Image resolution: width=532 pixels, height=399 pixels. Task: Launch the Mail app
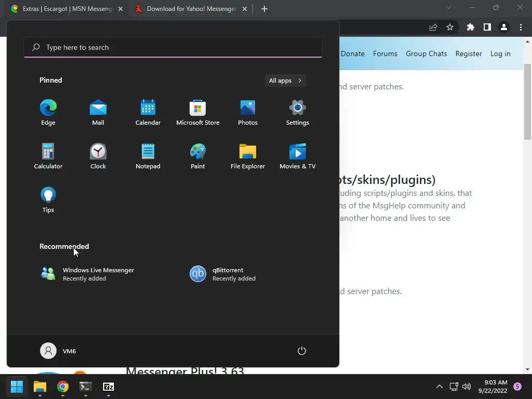(98, 113)
